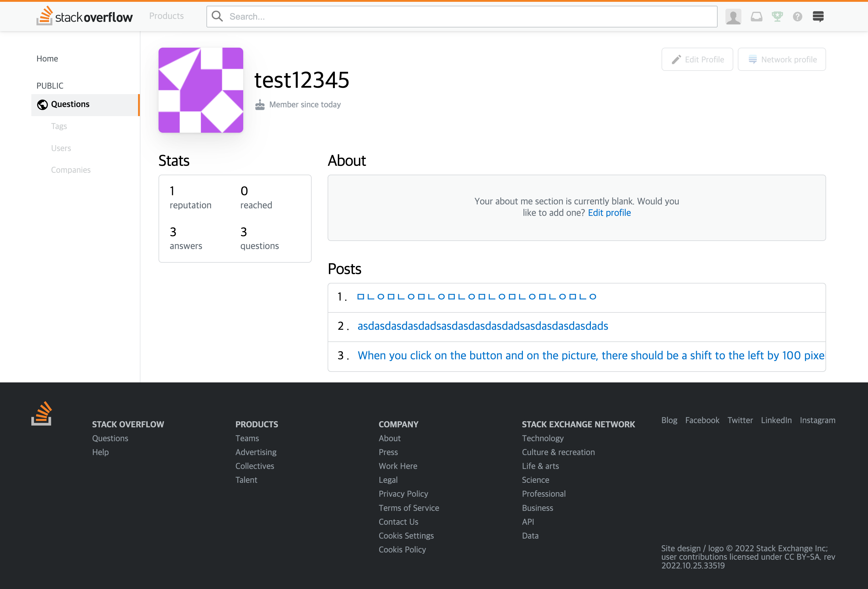Open the Products menu
Image resolution: width=868 pixels, height=589 pixels.
166,16
